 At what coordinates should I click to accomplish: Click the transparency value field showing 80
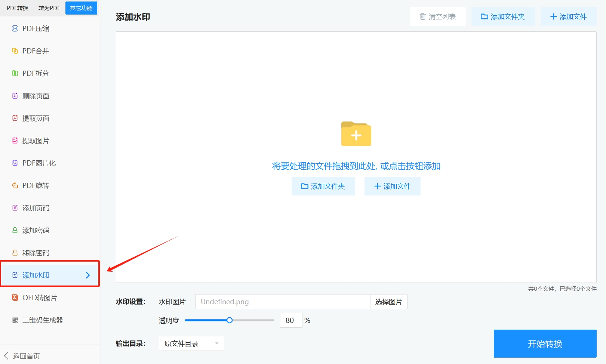pyautogui.click(x=291, y=320)
